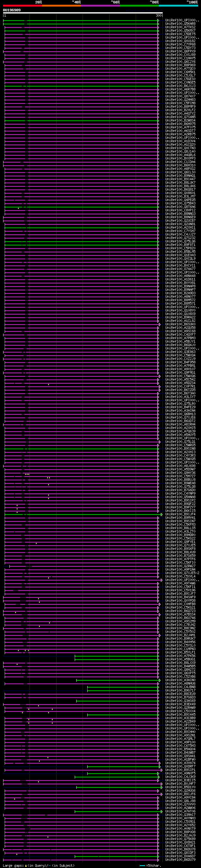Screen dimensions: 201x868
Task: Click the white AU196909 query bar
Action: coord(83,13)
